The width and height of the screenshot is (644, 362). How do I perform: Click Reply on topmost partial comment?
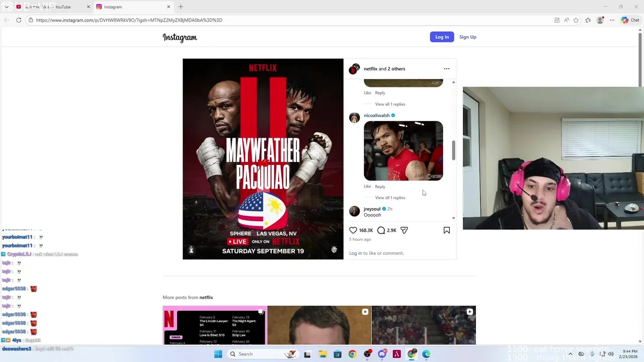(x=380, y=93)
